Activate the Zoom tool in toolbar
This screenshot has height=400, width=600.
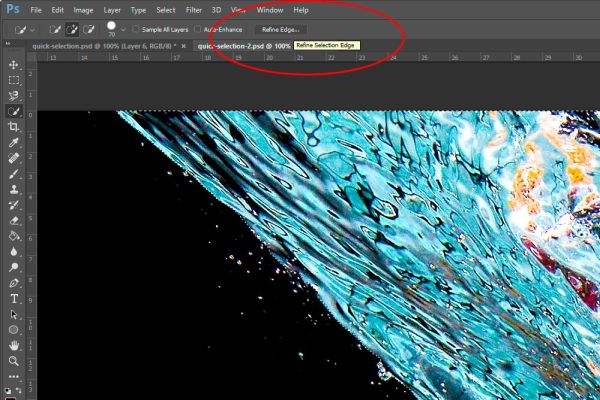coord(14,361)
